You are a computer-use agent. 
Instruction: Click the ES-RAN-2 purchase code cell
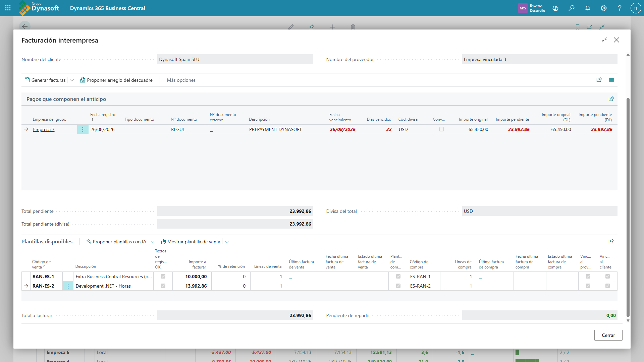[x=424, y=286]
